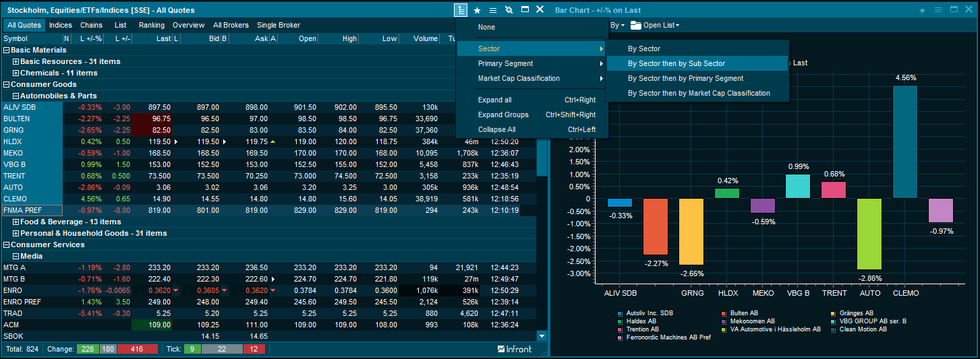
Task: Select the ALIV SDB row symbol
Action: click(x=32, y=107)
